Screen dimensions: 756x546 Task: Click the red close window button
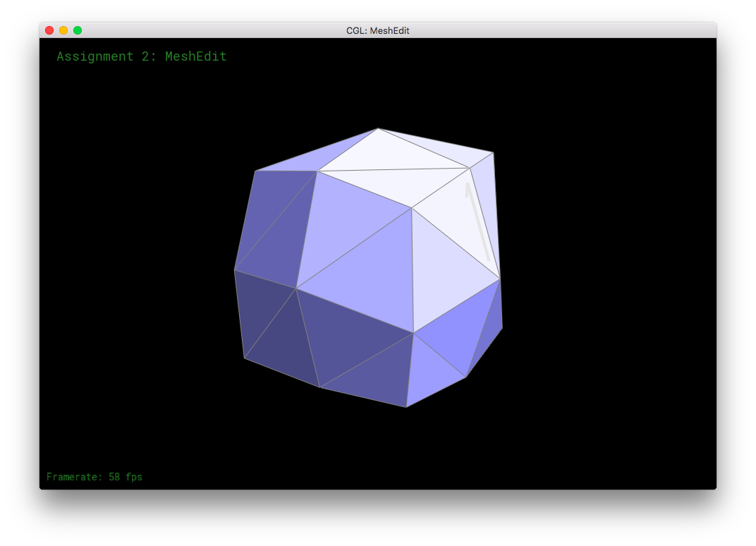(x=49, y=30)
